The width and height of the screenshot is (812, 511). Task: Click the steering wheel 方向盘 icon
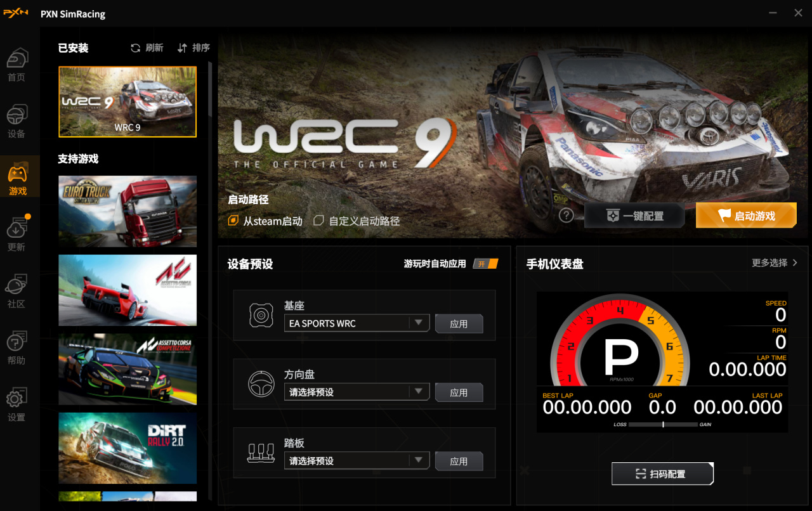point(261,384)
